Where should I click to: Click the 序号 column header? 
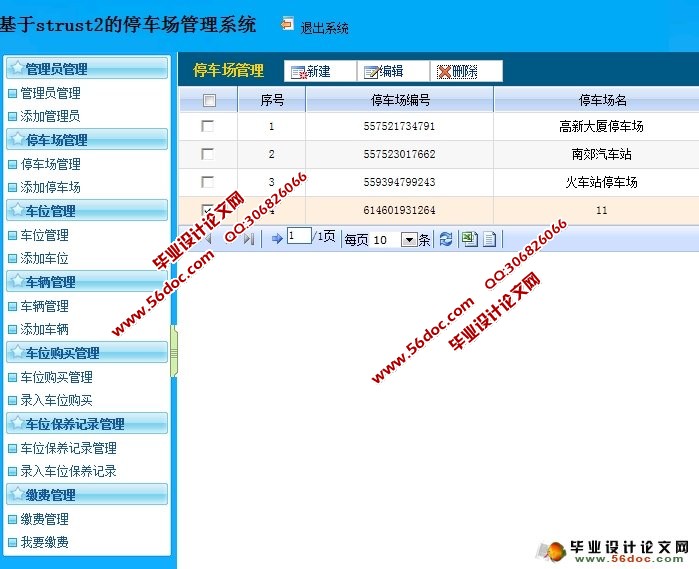pyautogui.click(x=272, y=100)
